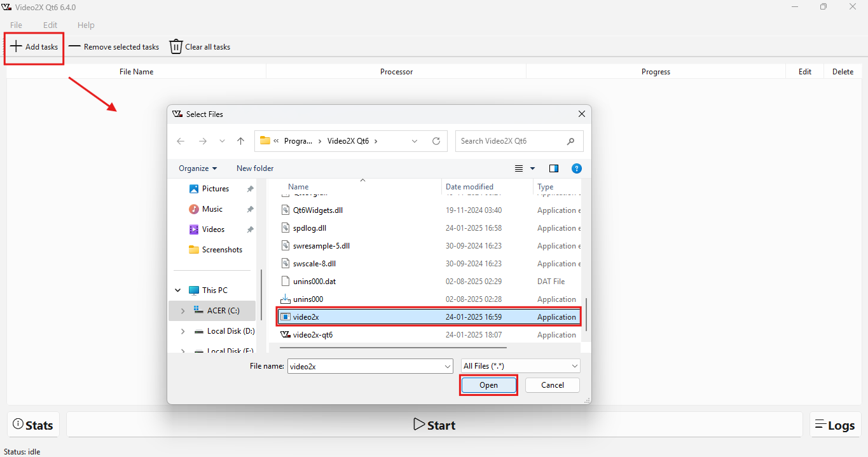Go up one folder level arrow
The width and height of the screenshot is (868, 457).
pyautogui.click(x=240, y=141)
